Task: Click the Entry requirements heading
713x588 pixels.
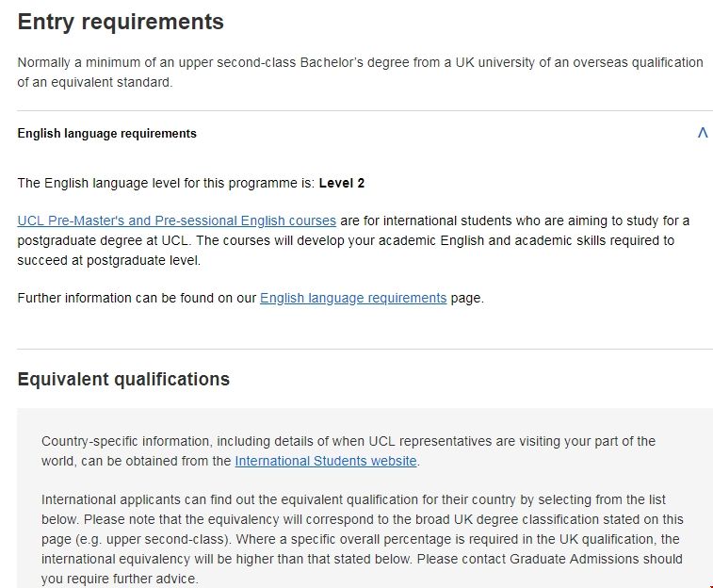Action: pos(121,22)
